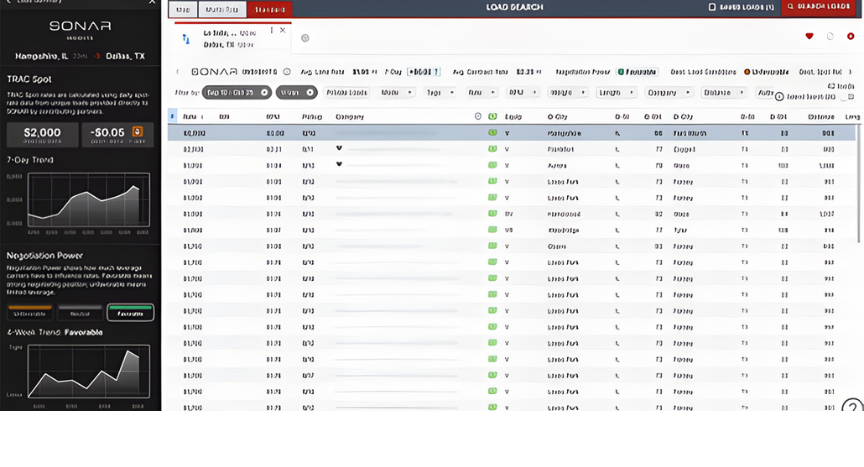
Task: Select the red Standard tab
Action: click(269, 8)
